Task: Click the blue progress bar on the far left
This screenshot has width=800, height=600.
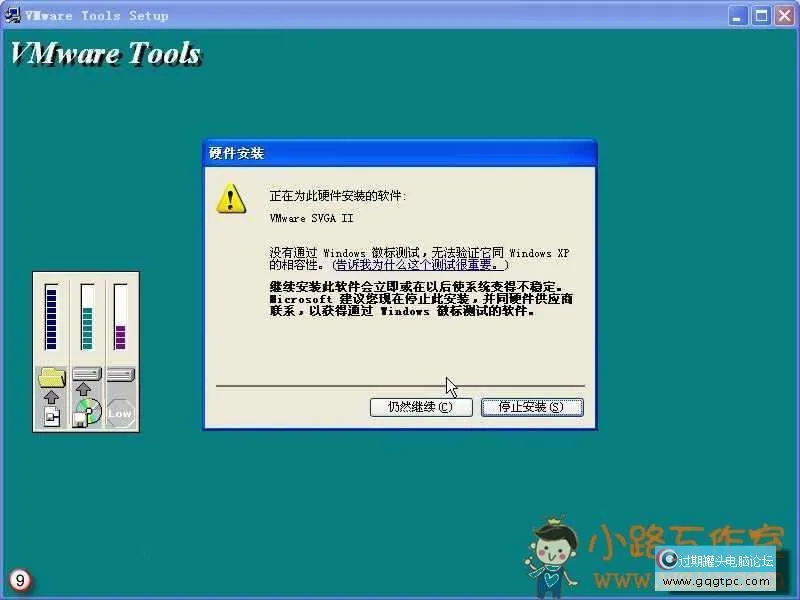Action: tap(50, 316)
